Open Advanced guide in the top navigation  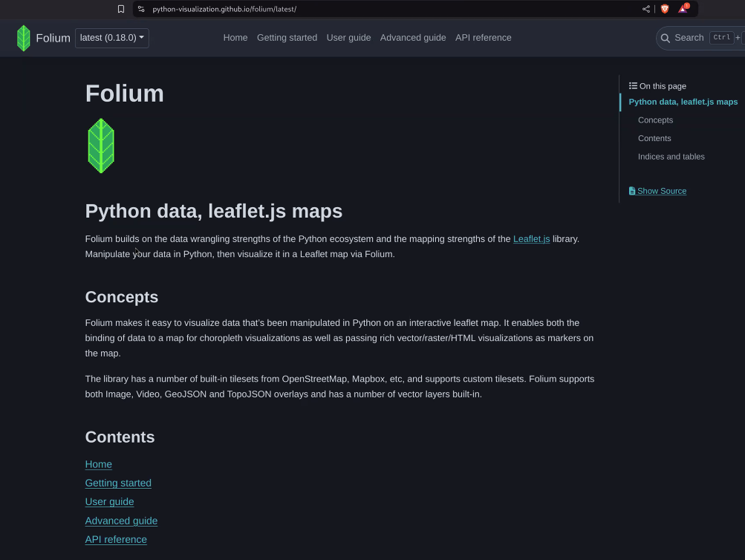point(413,38)
